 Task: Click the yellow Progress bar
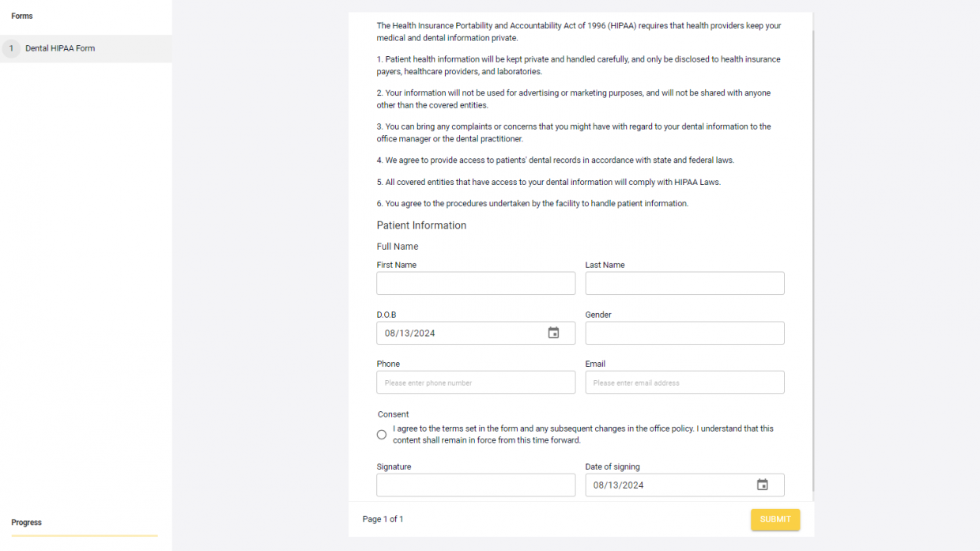point(84,535)
